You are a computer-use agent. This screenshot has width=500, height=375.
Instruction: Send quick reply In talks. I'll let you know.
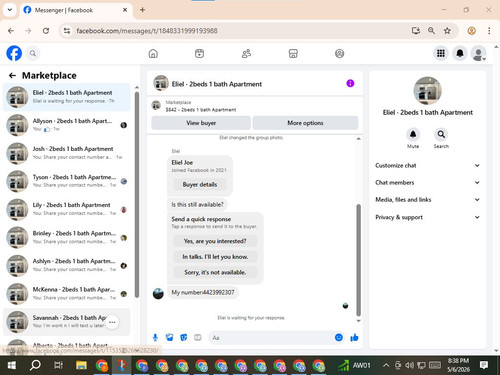pos(215,257)
